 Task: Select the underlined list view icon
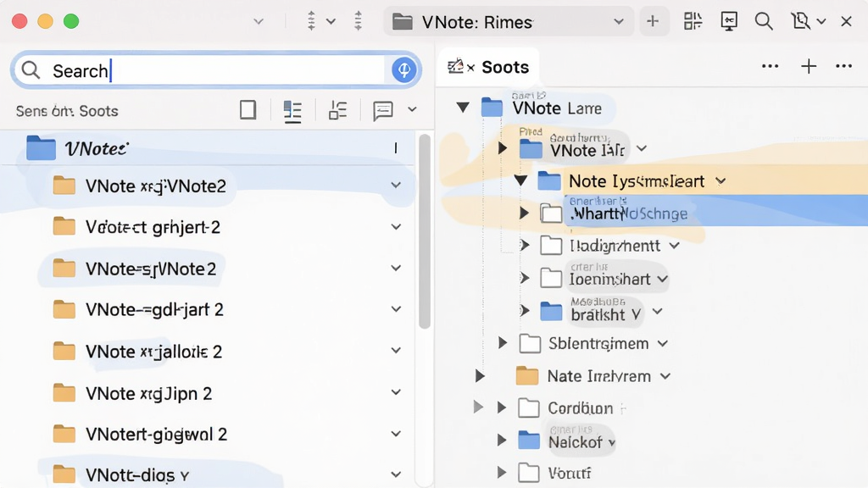(292, 111)
